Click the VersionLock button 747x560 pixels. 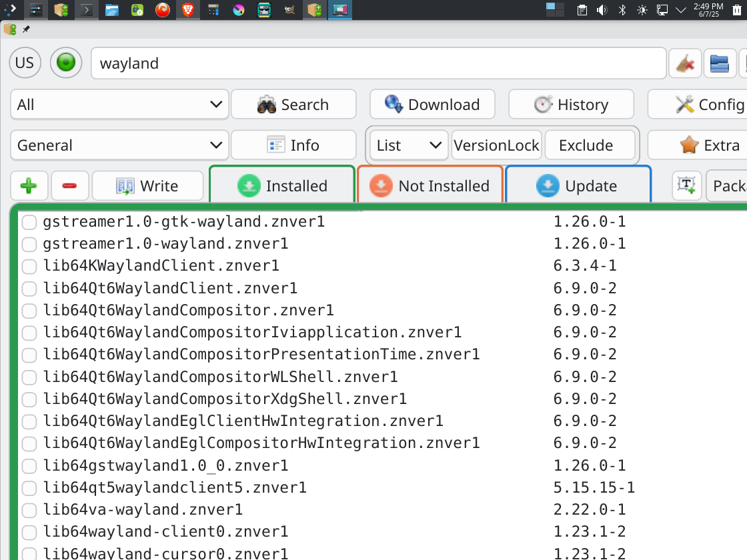pos(496,145)
